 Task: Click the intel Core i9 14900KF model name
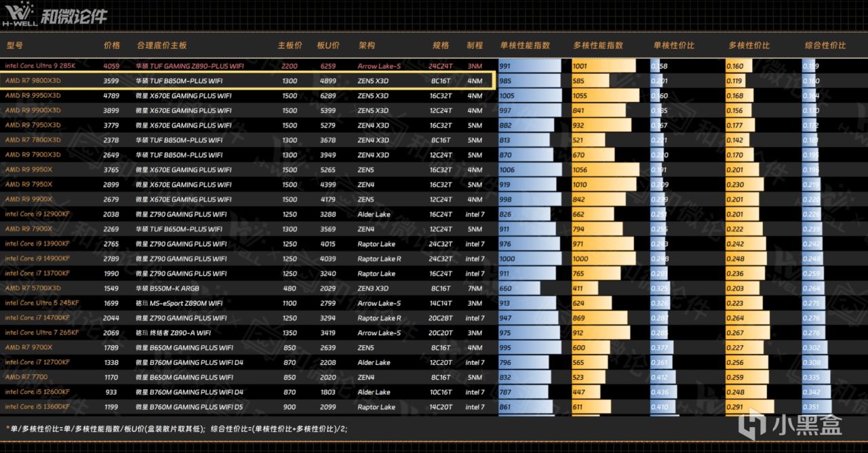37,258
